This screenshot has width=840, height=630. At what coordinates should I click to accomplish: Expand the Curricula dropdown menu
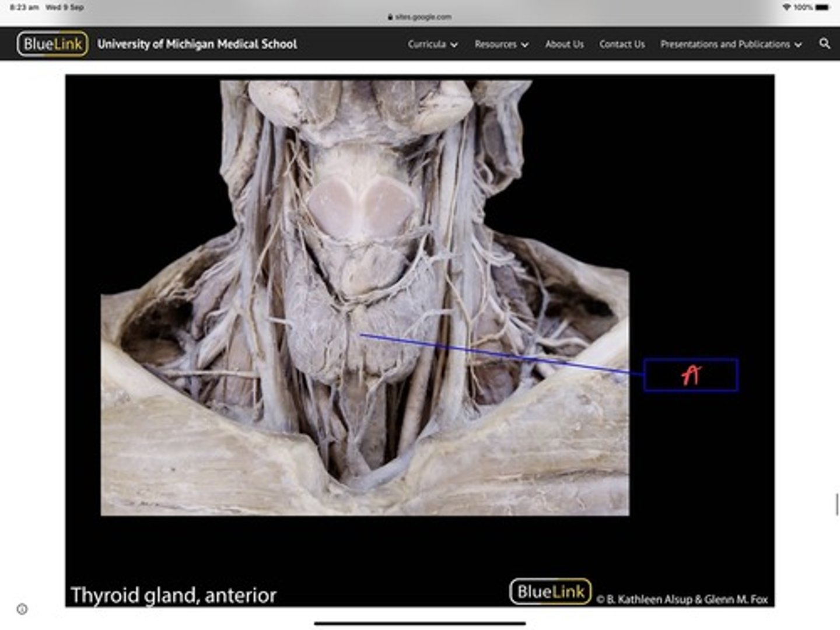tap(433, 44)
